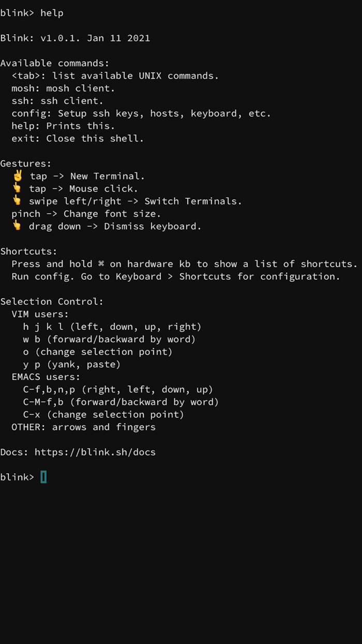362x644 pixels.
Task: Click the pointing finger emoji beside Mouse click
Action: (17, 188)
